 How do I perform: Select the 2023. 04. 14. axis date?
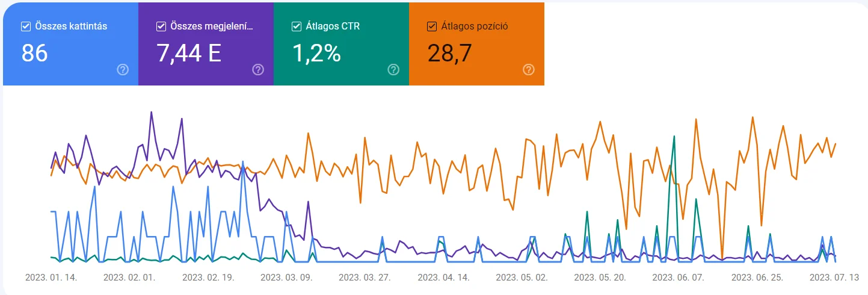443,278
